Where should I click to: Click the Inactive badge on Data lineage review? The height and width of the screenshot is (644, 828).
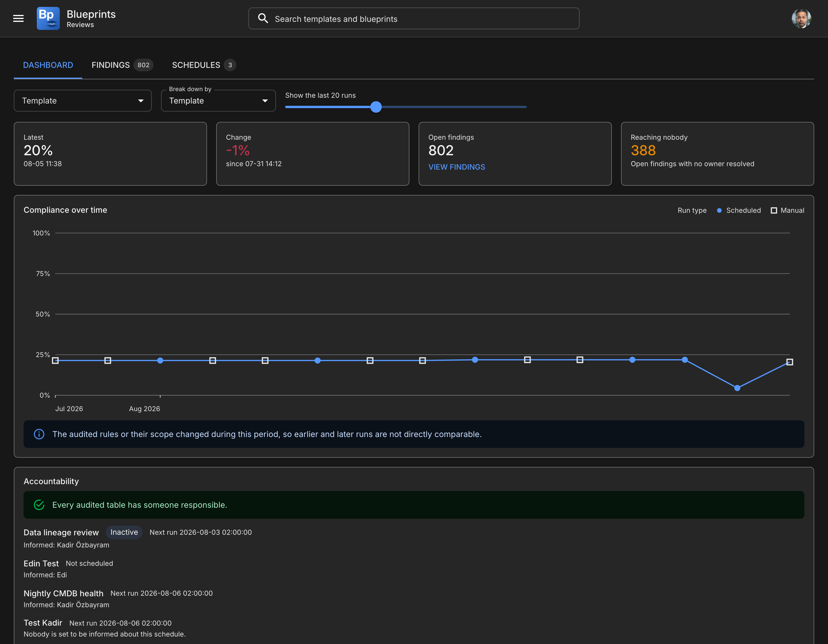tap(124, 532)
